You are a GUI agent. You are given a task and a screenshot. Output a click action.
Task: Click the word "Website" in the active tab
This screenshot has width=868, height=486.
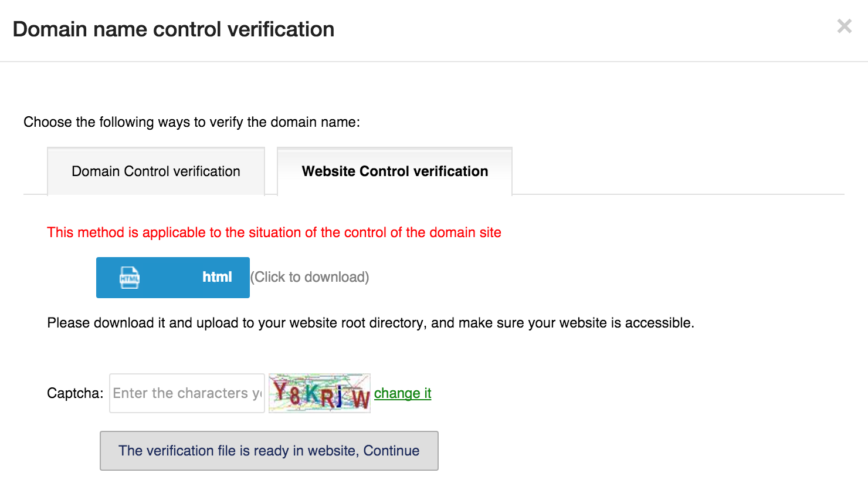(x=328, y=171)
